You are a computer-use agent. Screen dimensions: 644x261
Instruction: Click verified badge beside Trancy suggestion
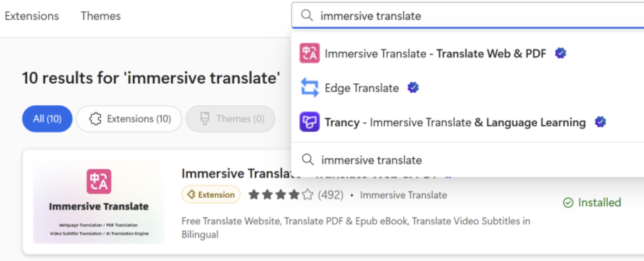[x=600, y=122]
